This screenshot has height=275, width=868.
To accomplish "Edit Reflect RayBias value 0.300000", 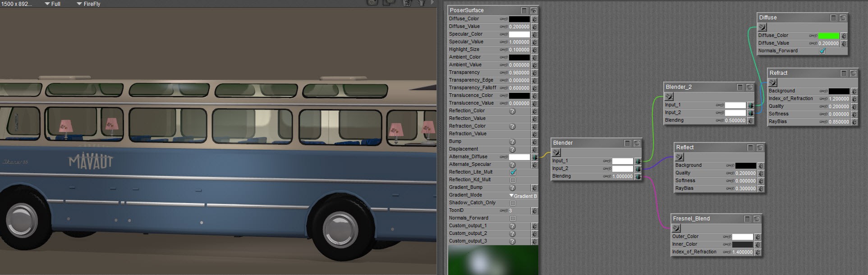I will (x=746, y=188).
